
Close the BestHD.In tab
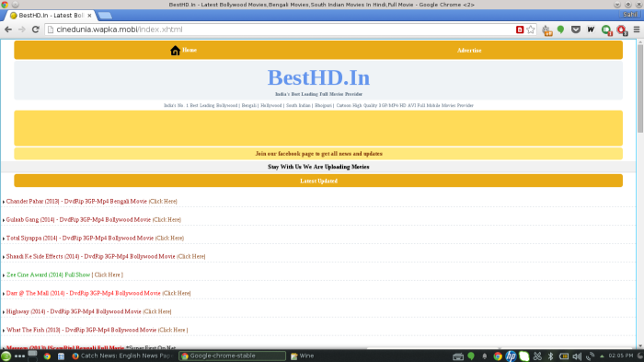pos(89,16)
